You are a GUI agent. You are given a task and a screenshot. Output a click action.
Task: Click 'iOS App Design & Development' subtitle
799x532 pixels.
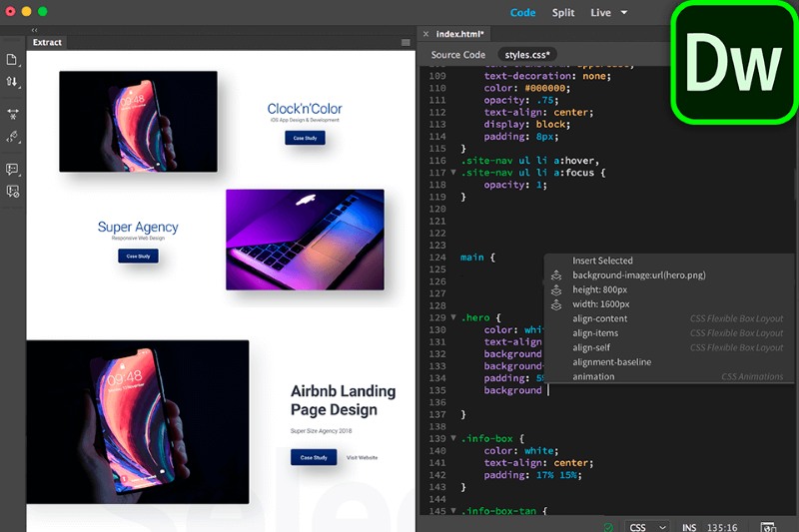tap(305, 120)
